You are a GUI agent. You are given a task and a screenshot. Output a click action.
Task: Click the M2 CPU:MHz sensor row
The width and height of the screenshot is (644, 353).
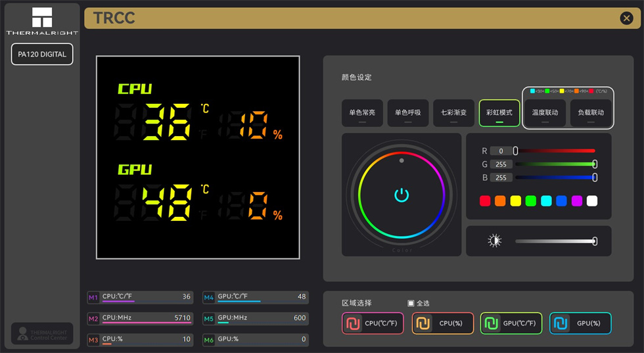coord(139,318)
